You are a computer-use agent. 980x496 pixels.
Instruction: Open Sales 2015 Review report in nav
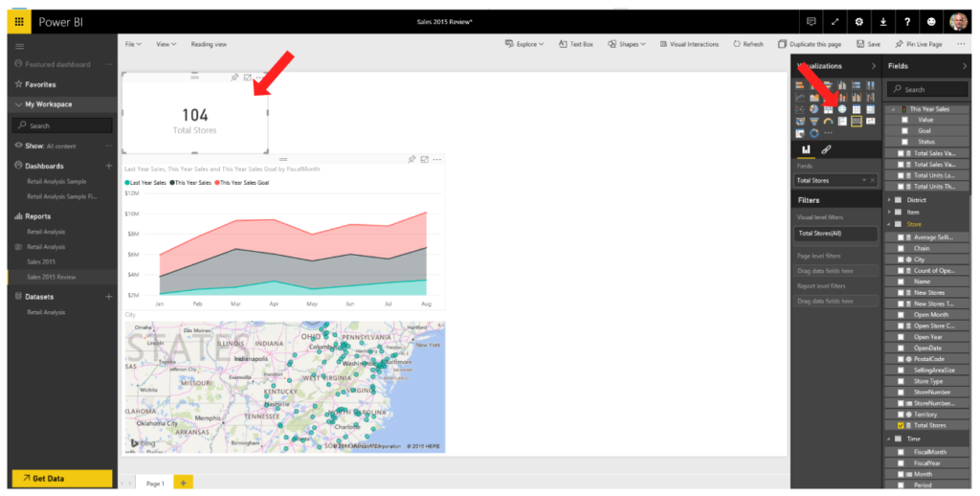point(52,277)
